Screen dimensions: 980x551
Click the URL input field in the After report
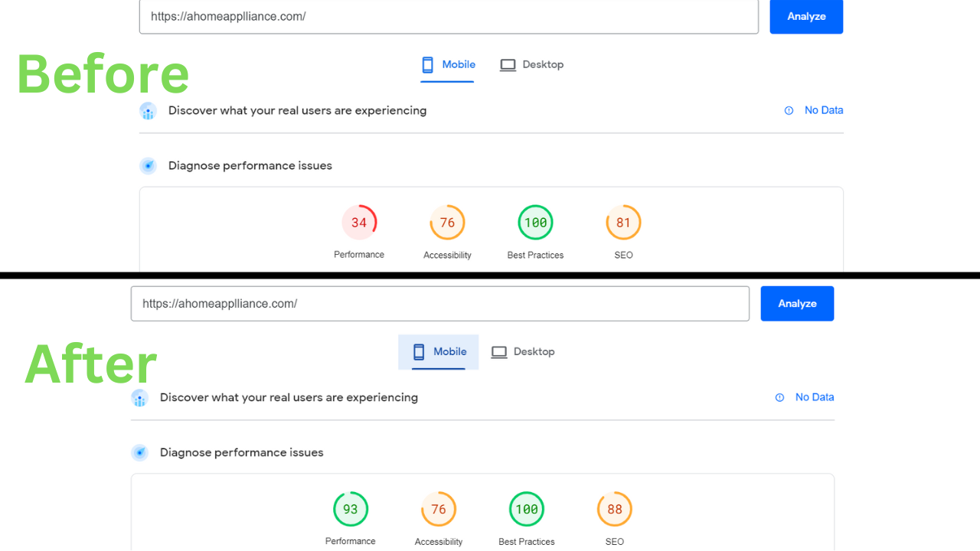click(x=440, y=303)
